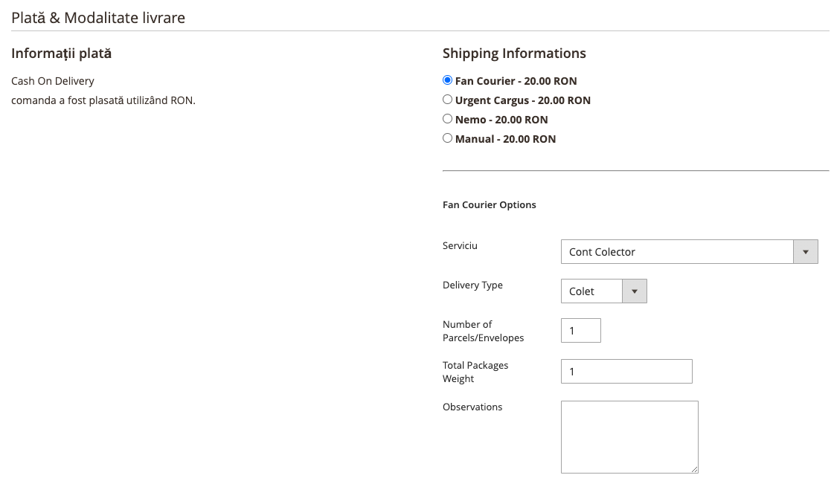Select the Nemo shipping radio button
The image size is (834, 504).
coord(447,118)
